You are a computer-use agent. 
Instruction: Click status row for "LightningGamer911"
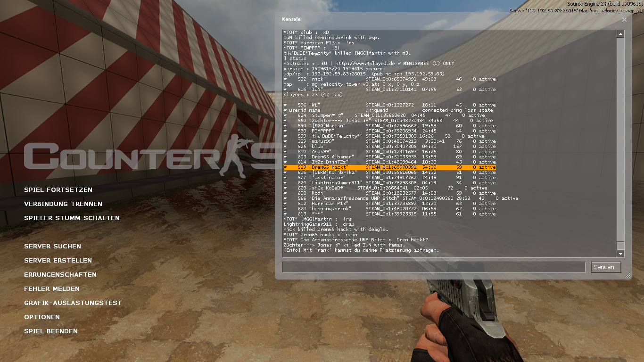click(x=389, y=183)
